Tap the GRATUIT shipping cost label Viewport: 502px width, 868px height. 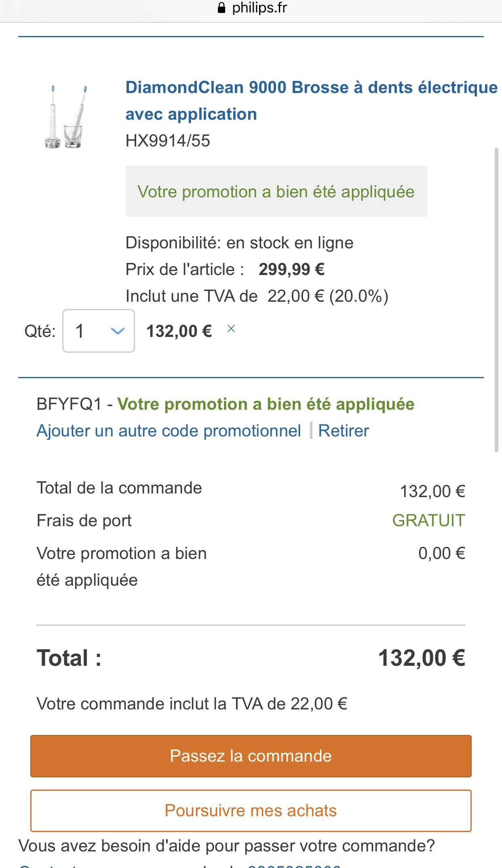(x=429, y=521)
